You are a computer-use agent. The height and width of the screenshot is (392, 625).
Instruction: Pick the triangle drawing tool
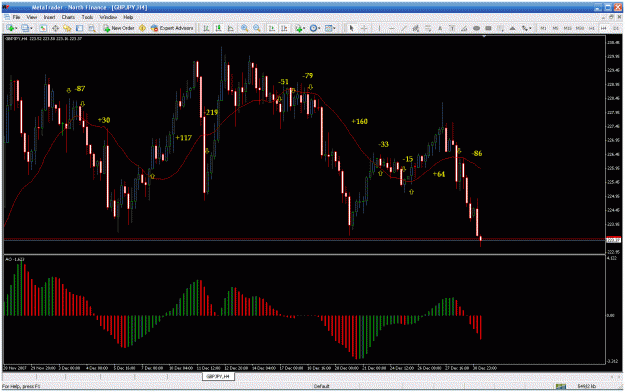(513, 28)
